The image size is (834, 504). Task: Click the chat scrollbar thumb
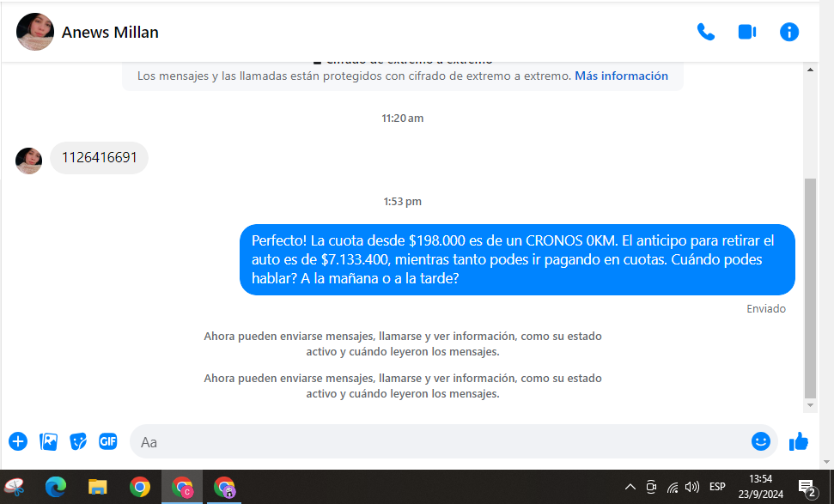pos(810,283)
